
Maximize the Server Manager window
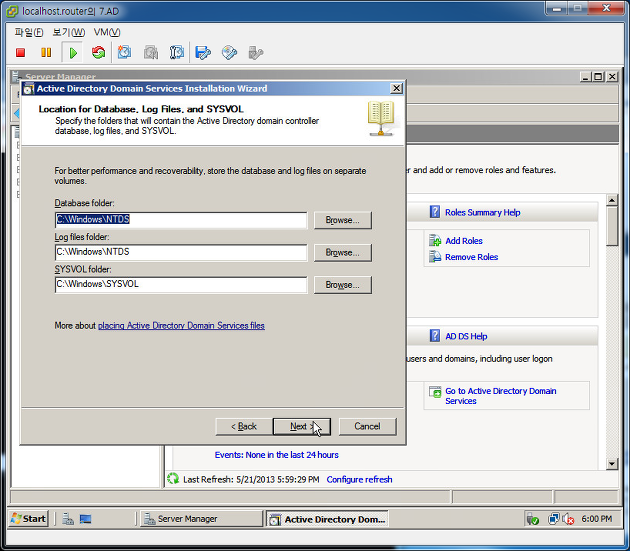point(599,76)
